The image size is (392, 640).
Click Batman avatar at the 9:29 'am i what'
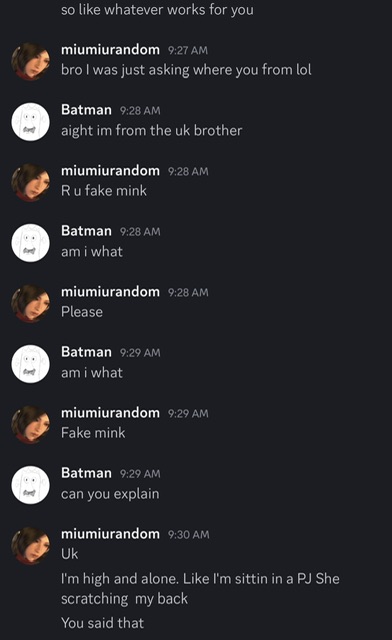tap(31, 364)
